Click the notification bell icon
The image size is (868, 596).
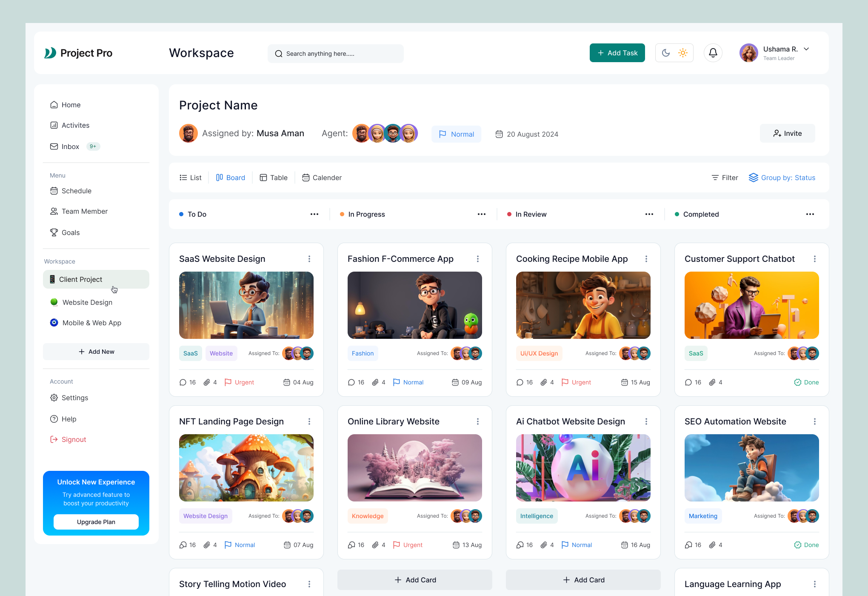pyautogui.click(x=713, y=52)
